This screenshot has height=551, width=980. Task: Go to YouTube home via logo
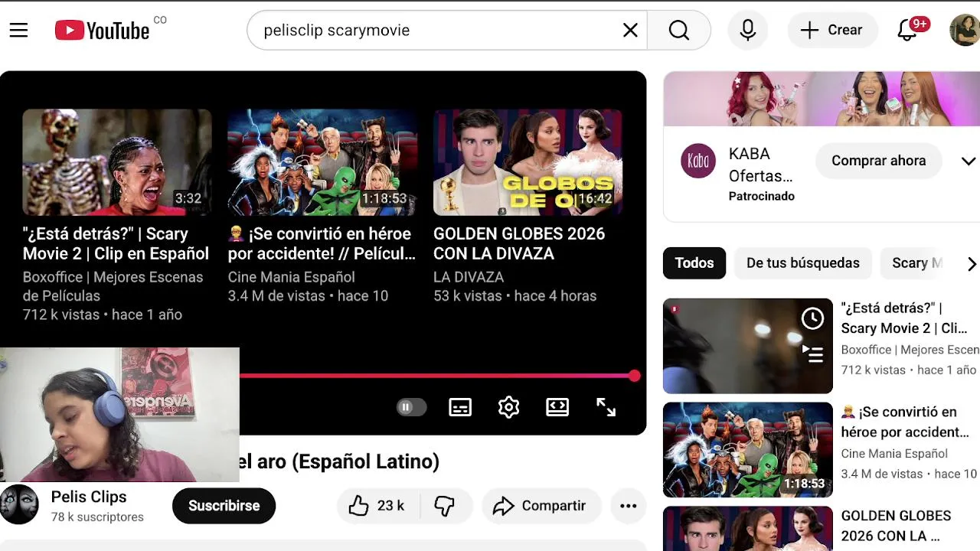pyautogui.click(x=102, y=31)
